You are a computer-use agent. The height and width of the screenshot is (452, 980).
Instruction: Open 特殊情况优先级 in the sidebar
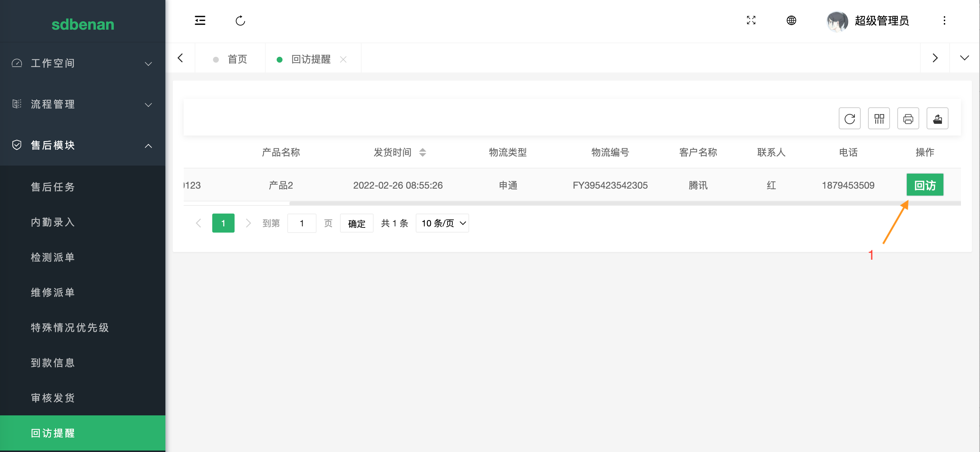[x=83, y=327]
